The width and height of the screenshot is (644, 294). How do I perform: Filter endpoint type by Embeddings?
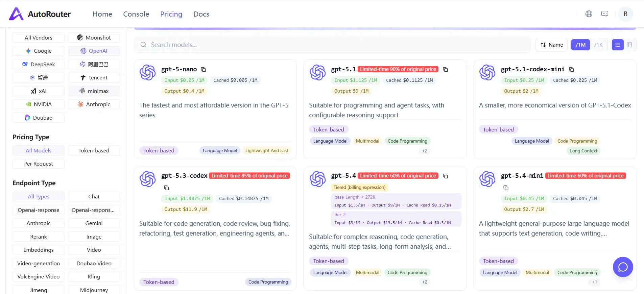tap(39, 250)
